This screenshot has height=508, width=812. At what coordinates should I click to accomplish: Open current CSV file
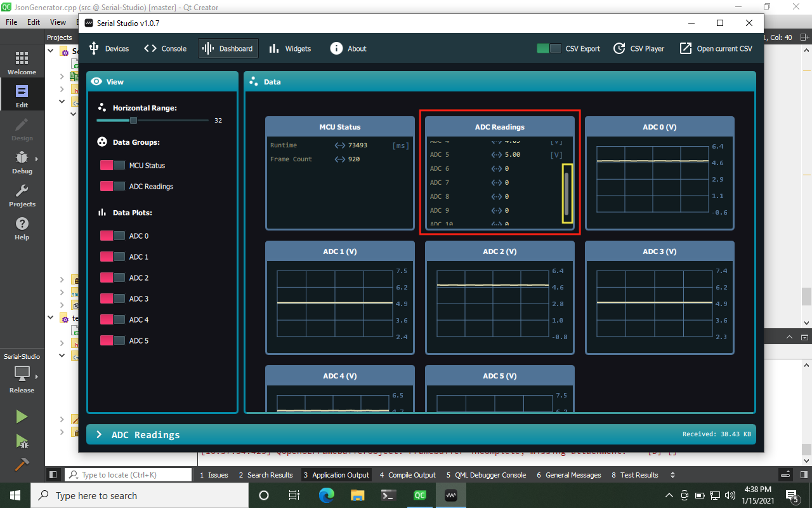pyautogui.click(x=716, y=48)
